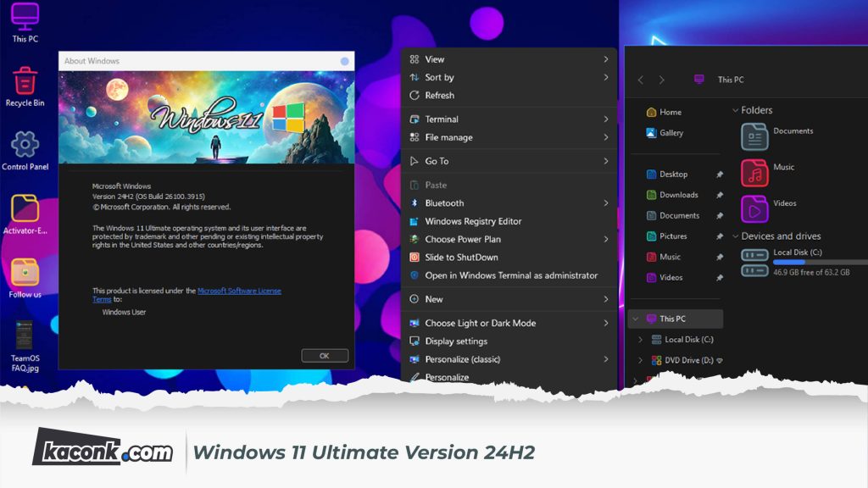The width and height of the screenshot is (868, 488).
Task: Click the This PC address bar icon
Action: (x=699, y=79)
